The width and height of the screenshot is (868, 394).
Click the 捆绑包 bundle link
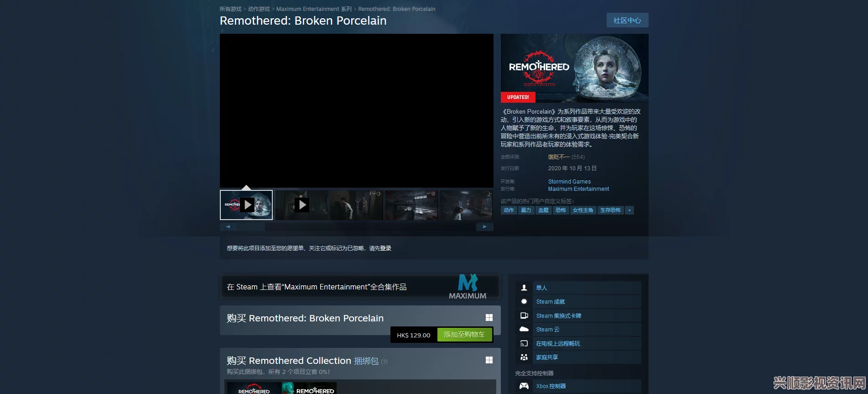tap(366, 361)
